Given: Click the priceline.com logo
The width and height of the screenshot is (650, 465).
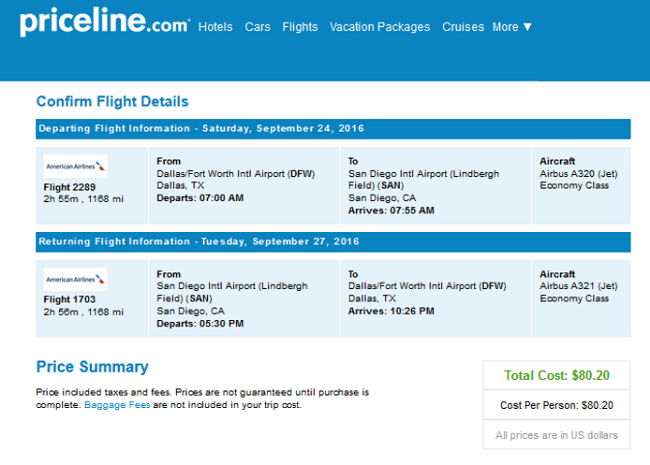Looking at the screenshot, I should coord(103,23).
